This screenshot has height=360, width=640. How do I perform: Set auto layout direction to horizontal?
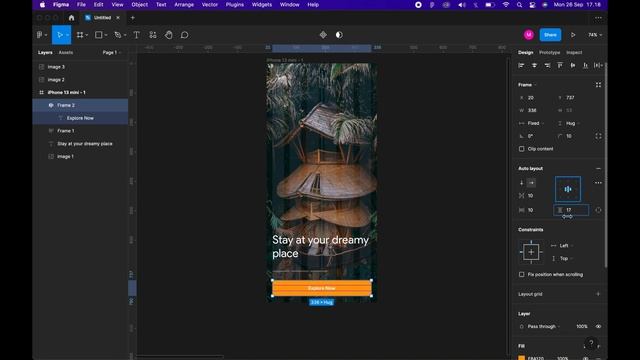coord(531,183)
